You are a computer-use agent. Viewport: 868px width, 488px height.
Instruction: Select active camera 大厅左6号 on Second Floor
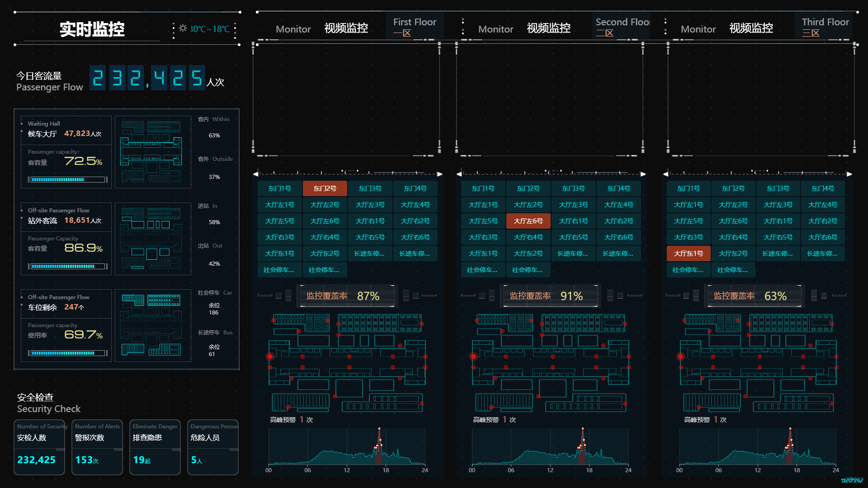(528, 221)
